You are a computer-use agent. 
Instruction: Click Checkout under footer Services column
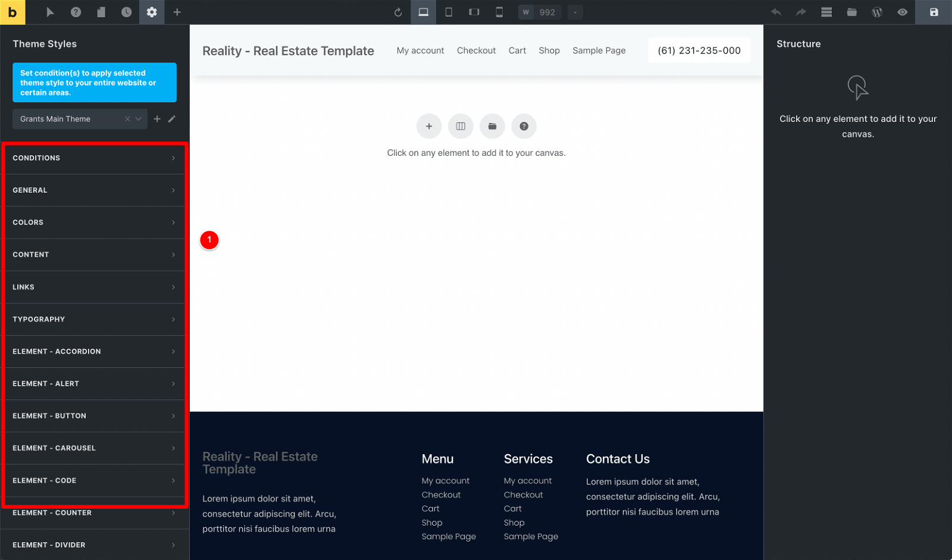(x=523, y=495)
